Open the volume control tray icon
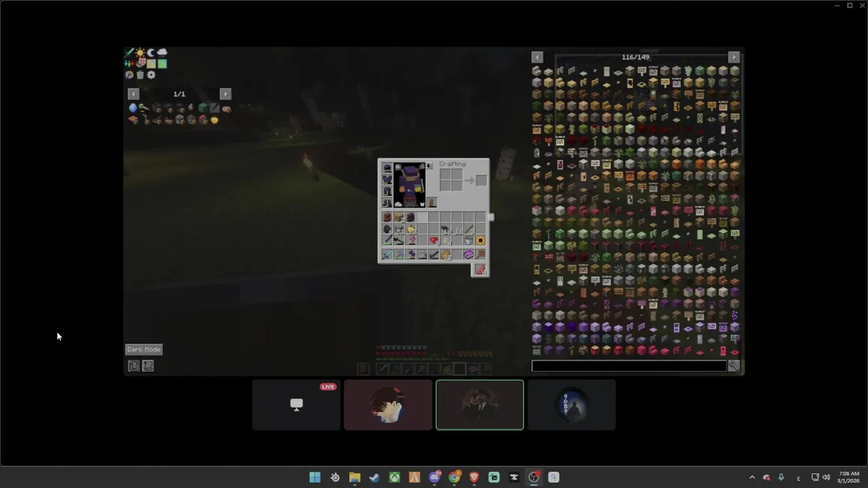This screenshot has width=868, height=488. pyautogui.click(x=826, y=477)
